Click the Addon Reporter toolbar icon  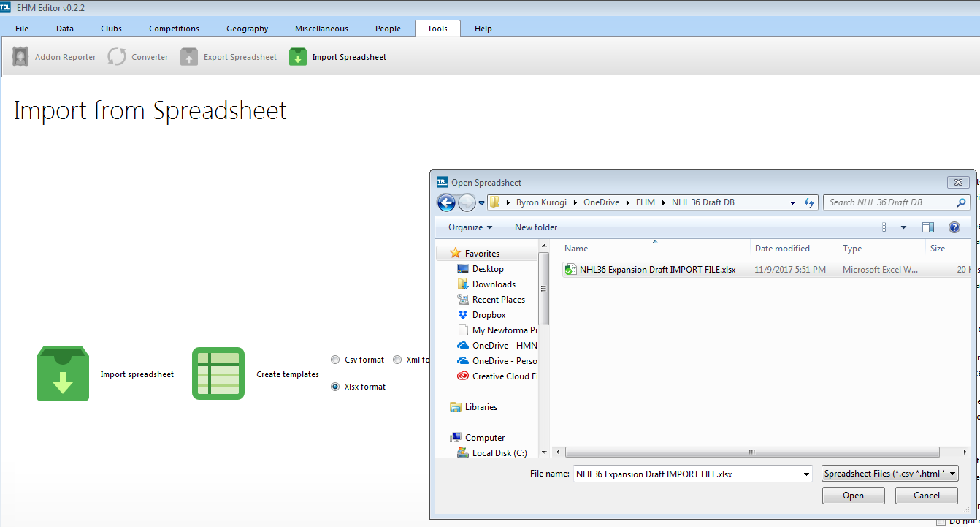[20, 57]
